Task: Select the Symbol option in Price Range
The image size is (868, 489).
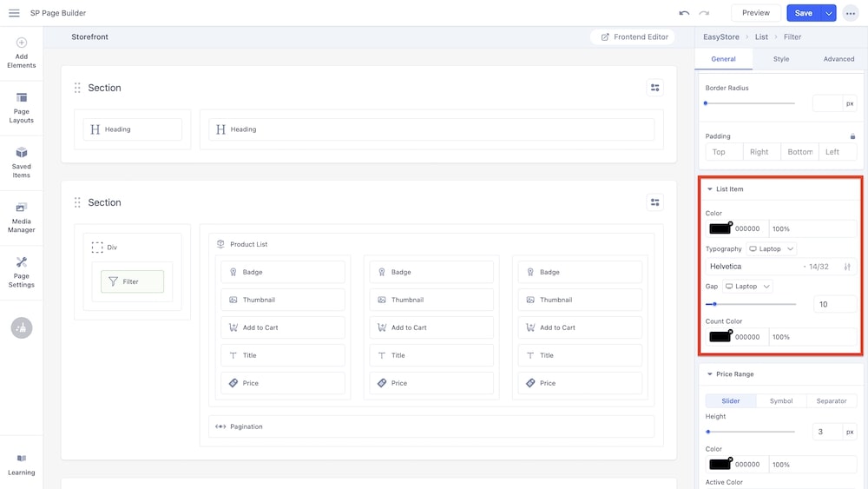Action: (781, 401)
